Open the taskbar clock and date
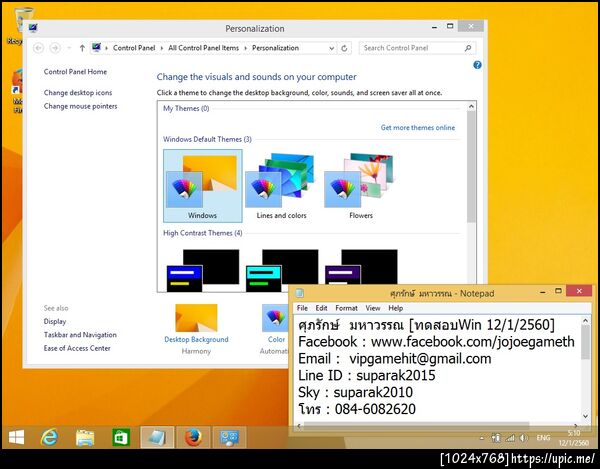The width and height of the screenshot is (600, 469). coord(574,438)
